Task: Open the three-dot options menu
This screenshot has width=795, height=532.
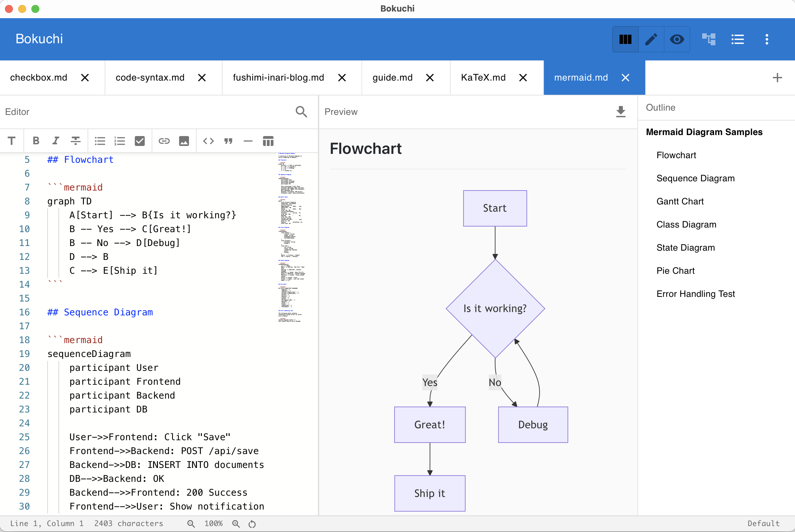Action: (x=767, y=39)
